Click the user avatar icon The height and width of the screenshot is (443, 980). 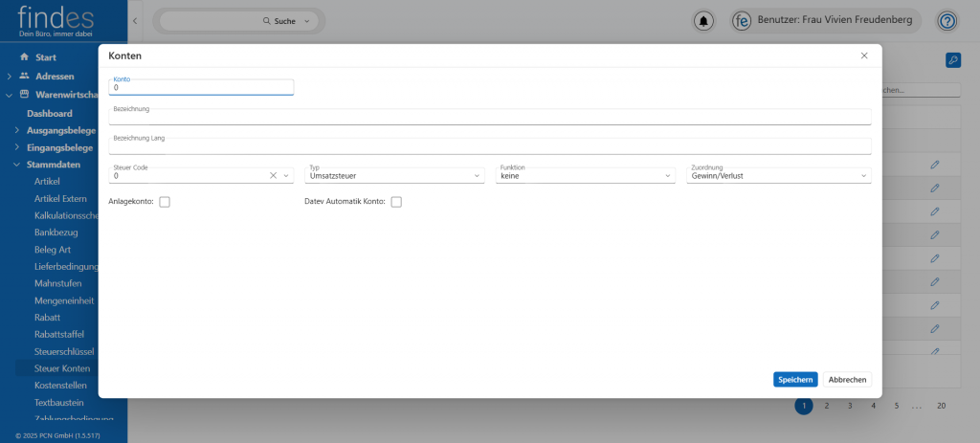tap(742, 20)
